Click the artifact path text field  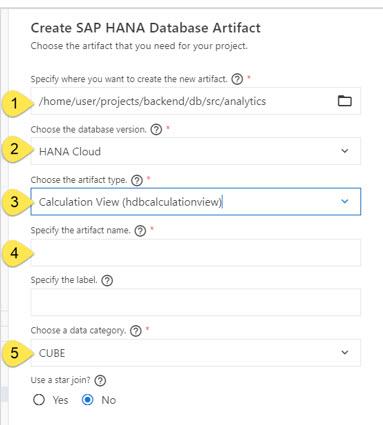(196, 101)
